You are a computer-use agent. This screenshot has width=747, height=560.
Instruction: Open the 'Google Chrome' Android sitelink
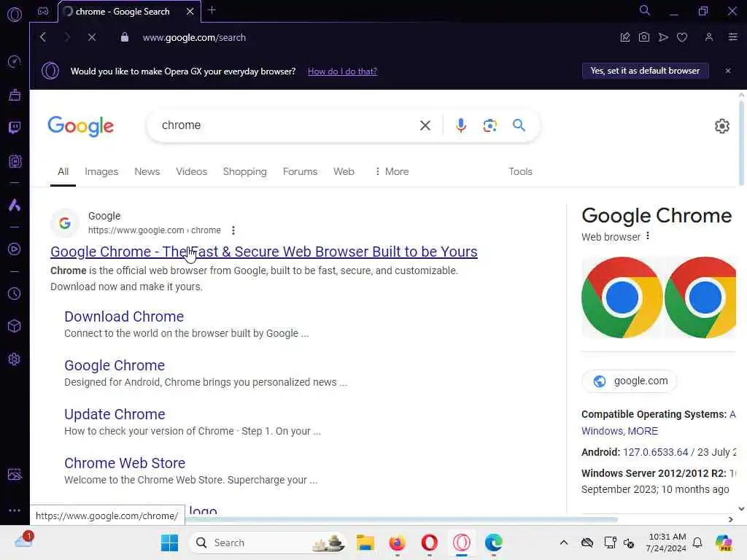coord(115,365)
